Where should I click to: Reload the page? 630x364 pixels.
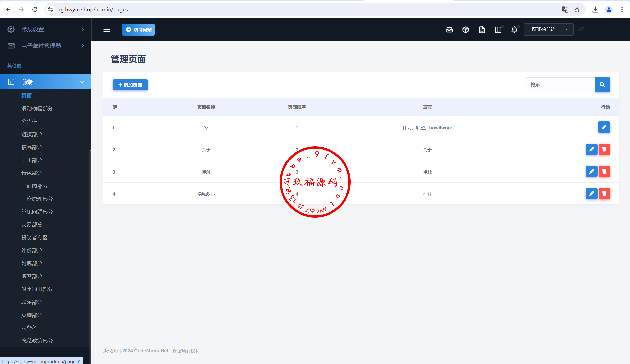(x=35, y=10)
